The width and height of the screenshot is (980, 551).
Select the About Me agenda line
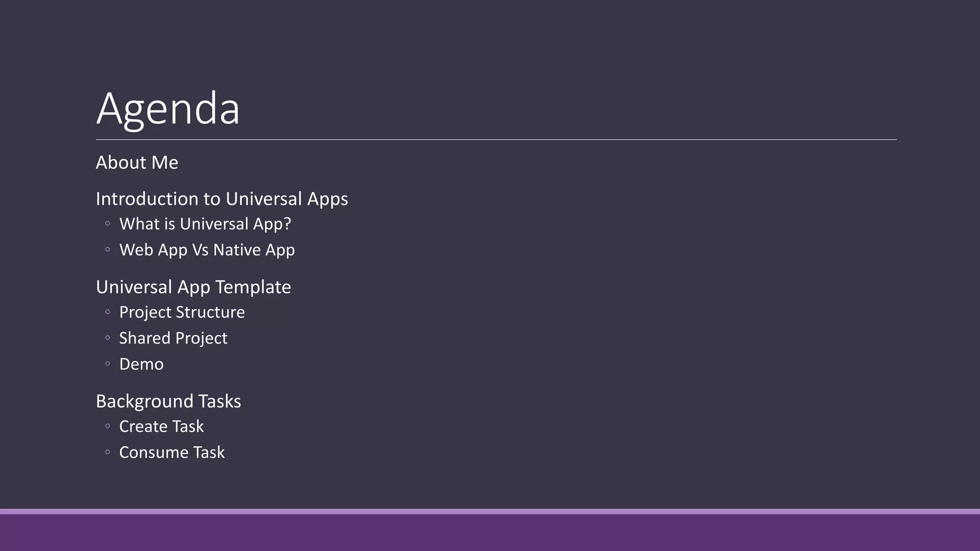137,163
